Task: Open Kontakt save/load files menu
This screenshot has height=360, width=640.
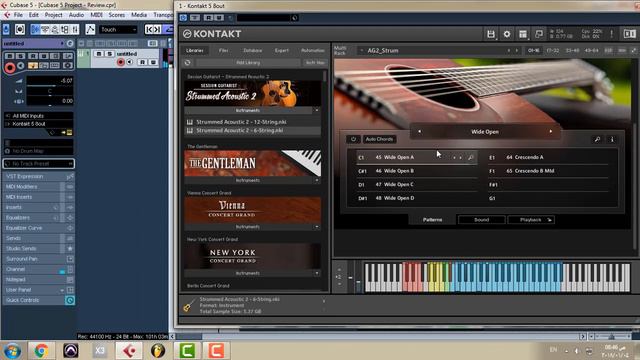Action: [x=491, y=34]
